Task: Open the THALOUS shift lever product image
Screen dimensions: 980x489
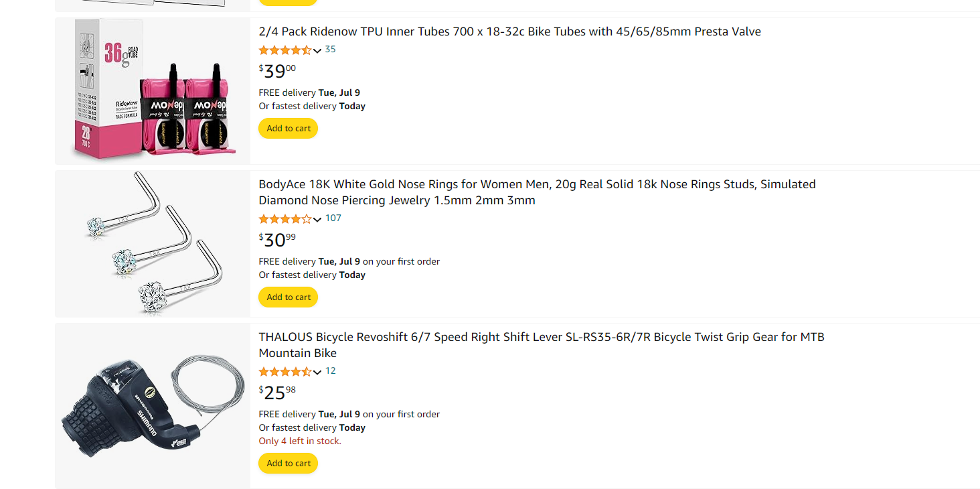Action: click(153, 405)
